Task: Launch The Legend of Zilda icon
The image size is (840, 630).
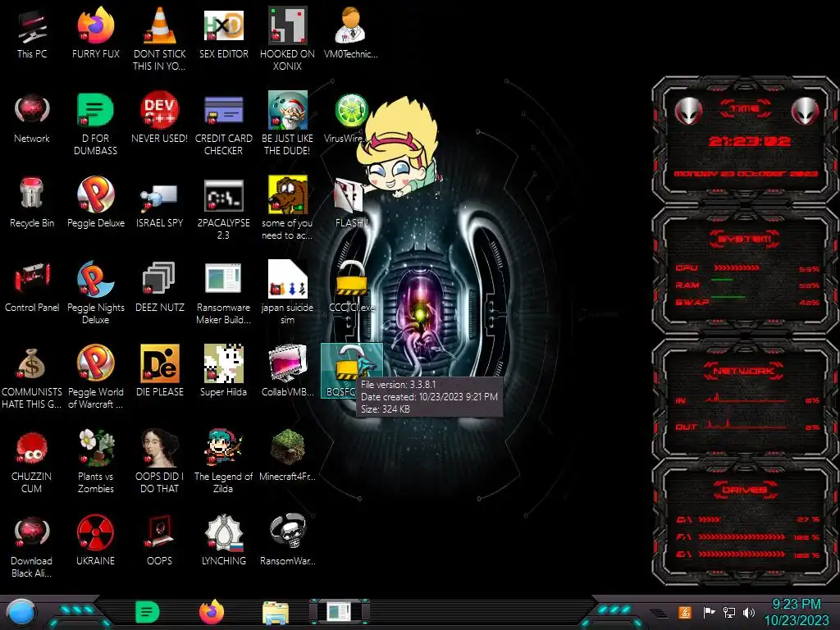Action: [223, 462]
